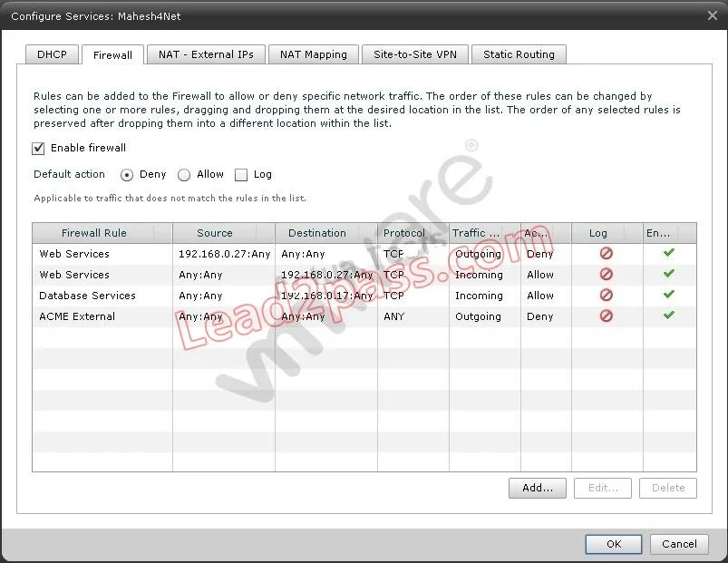Go to the Site-to-Site VPN tab
The height and width of the screenshot is (563, 728).
415,54
